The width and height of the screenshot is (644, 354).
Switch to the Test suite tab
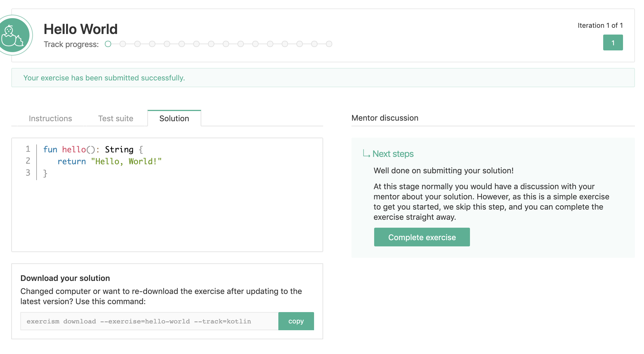click(x=116, y=118)
